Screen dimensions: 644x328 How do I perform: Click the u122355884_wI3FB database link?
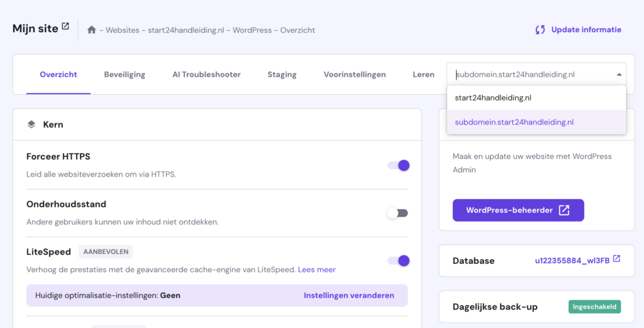pyautogui.click(x=572, y=260)
